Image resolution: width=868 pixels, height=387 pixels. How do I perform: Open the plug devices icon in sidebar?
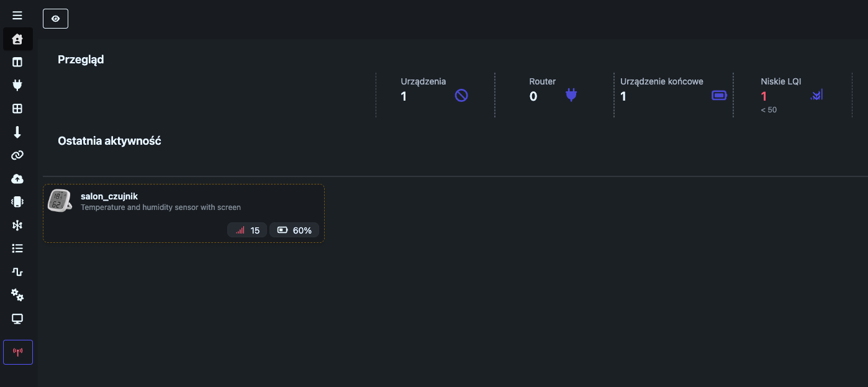tap(17, 85)
